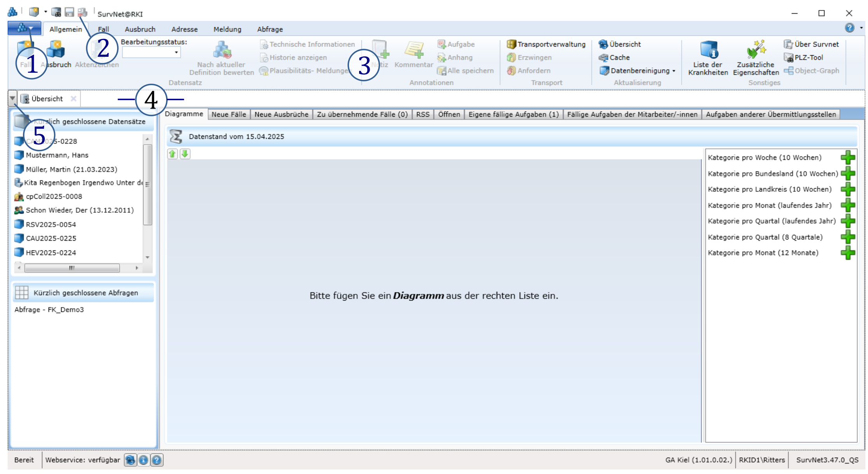Image resolution: width=868 pixels, height=474 pixels.
Task: Click green plus for Kategorie pro Woche
Action: tap(847, 157)
